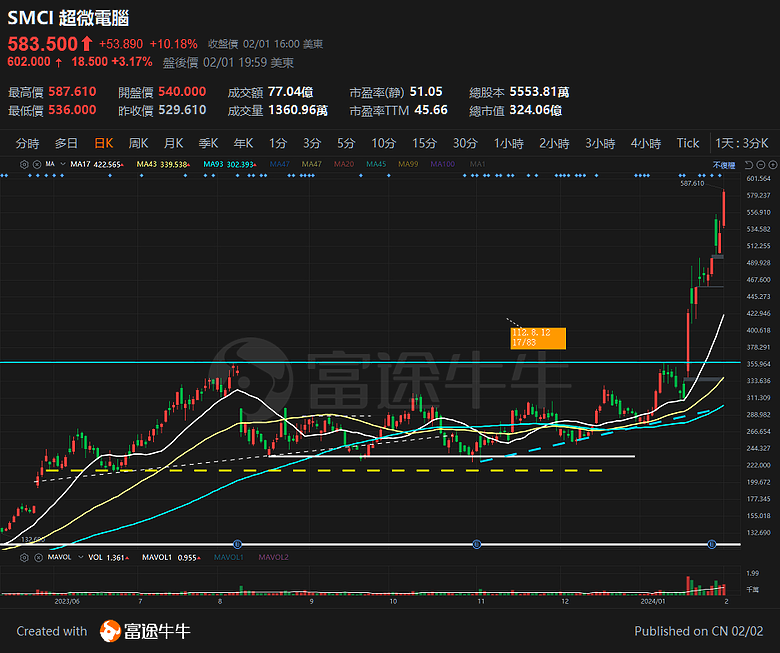
Task: Click the SMCI 超微電腦 stock title
Action: 68,18
